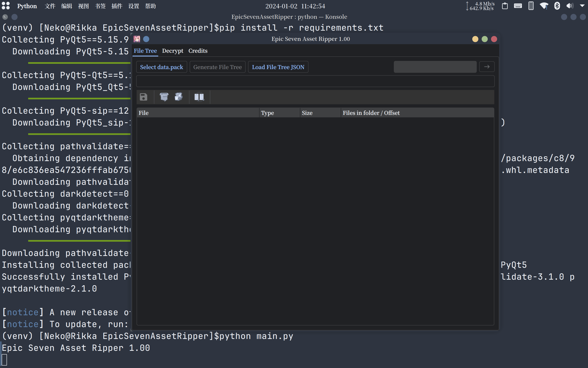This screenshot has width=588, height=368.
Task: Click the phone connect tray icon
Action: click(x=531, y=6)
